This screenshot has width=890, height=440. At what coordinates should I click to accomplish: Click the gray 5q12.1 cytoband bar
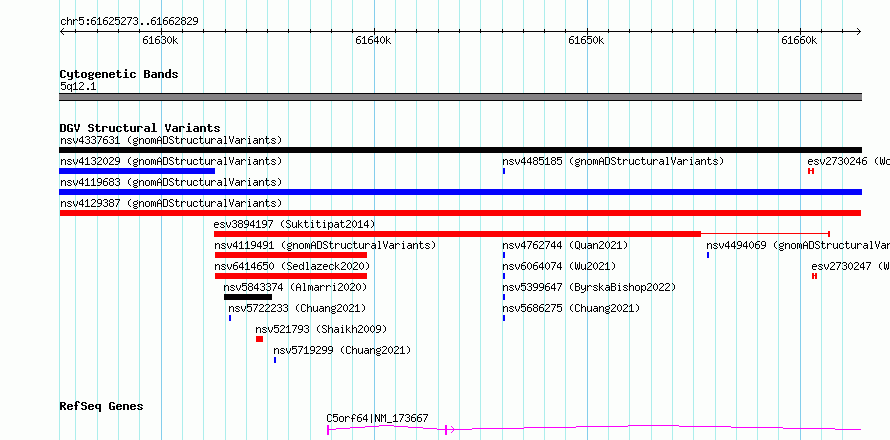[x=460, y=97]
